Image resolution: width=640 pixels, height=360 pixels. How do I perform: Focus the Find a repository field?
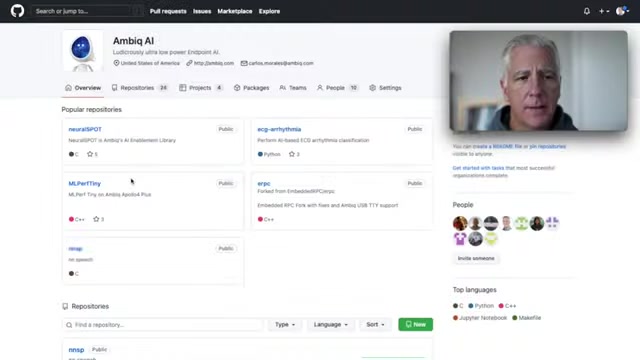pyautogui.click(x=162, y=325)
